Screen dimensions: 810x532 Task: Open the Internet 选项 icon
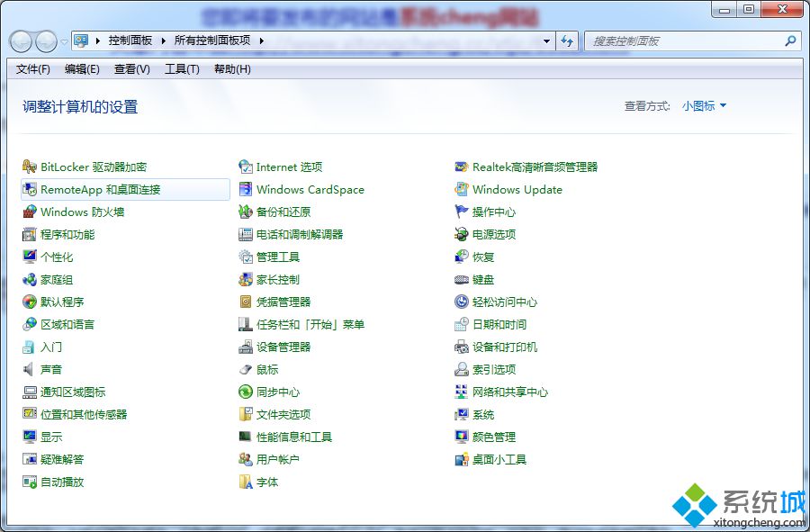(246, 167)
